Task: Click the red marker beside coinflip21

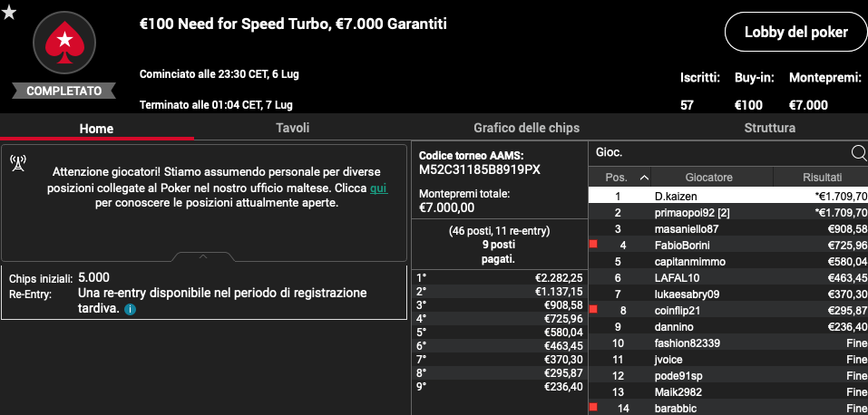Action: pyautogui.click(x=593, y=309)
